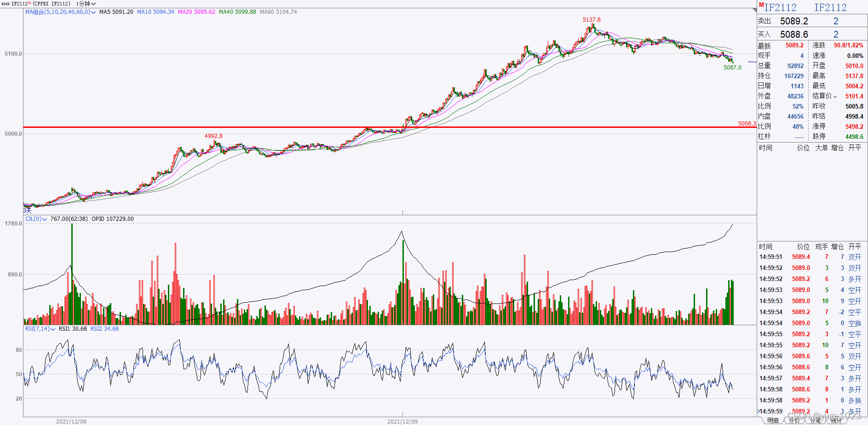This screenshot has width=868, height=425.
Task: Click the 最高 value 5137.8 in quote panel
Action: click(x=854, y=76)
